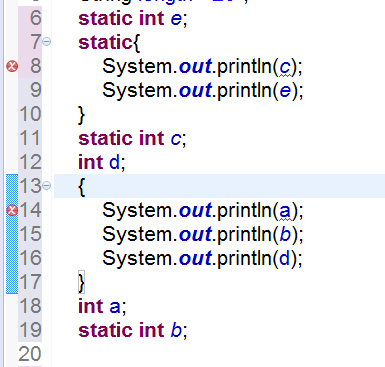Image resolution: width=385 pixels, height=367 pixels.
Task: Click line number 20 in gutter
Action: (x=30, y=354)
